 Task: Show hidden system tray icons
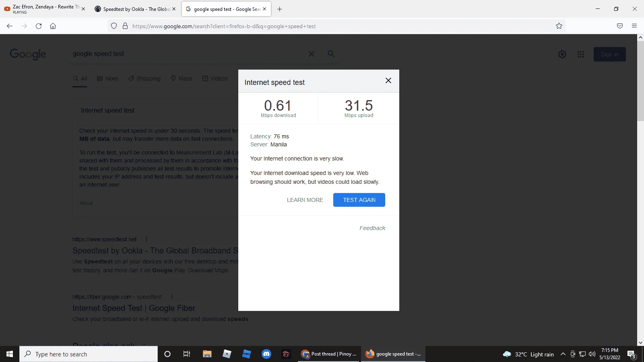point(563,354)
